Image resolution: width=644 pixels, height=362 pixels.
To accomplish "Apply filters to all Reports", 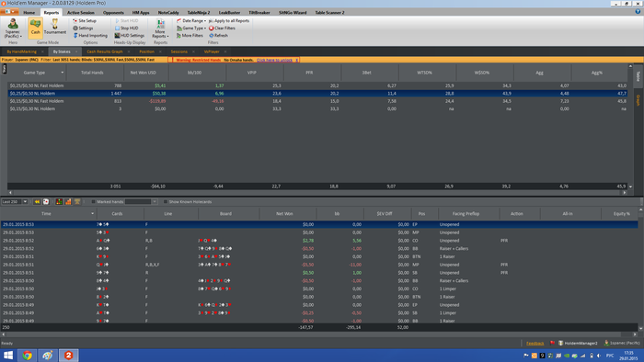I will [229, 20].
